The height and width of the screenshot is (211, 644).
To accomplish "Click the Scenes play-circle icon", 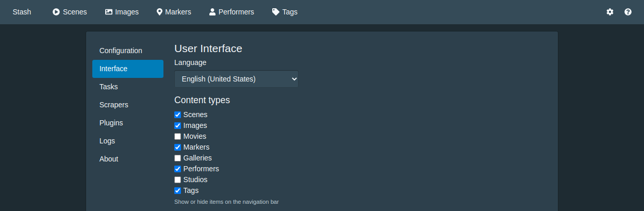I will [x=56, y=12].
